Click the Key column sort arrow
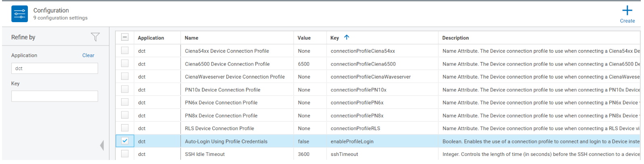 click(346, 37)
